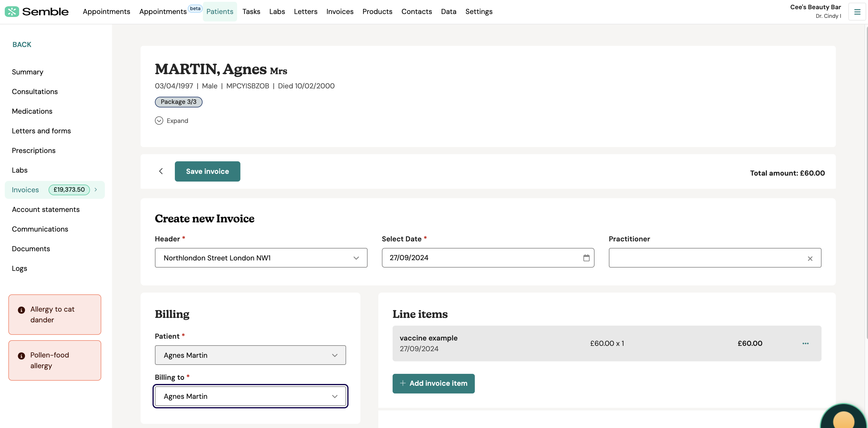
Task: Open Account statements in sidebar
Action: (x=46, y=209)
